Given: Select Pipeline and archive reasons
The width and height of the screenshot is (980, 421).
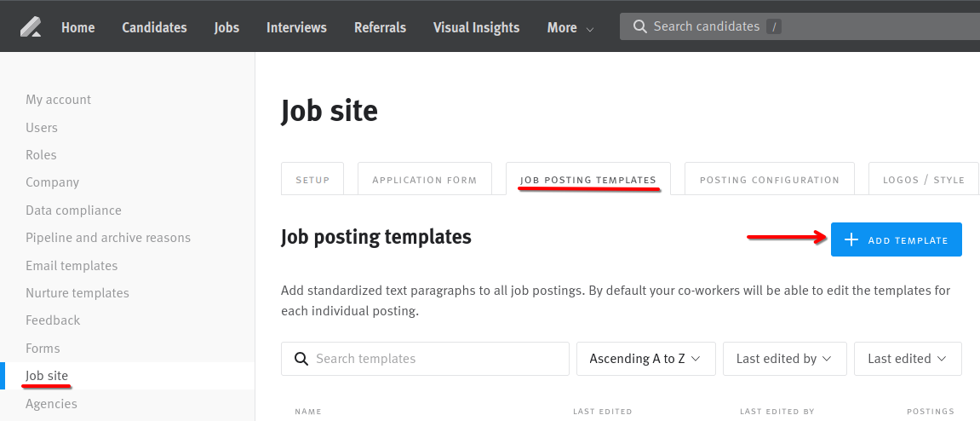Looking at the screenshot, I should coord(108,238).
